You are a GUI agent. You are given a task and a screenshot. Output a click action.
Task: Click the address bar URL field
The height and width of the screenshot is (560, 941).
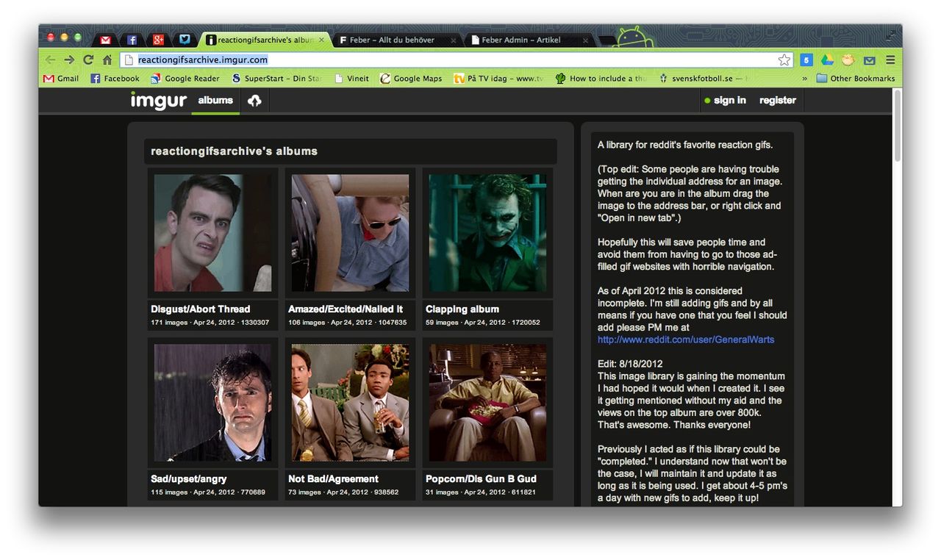pos(456,60)
